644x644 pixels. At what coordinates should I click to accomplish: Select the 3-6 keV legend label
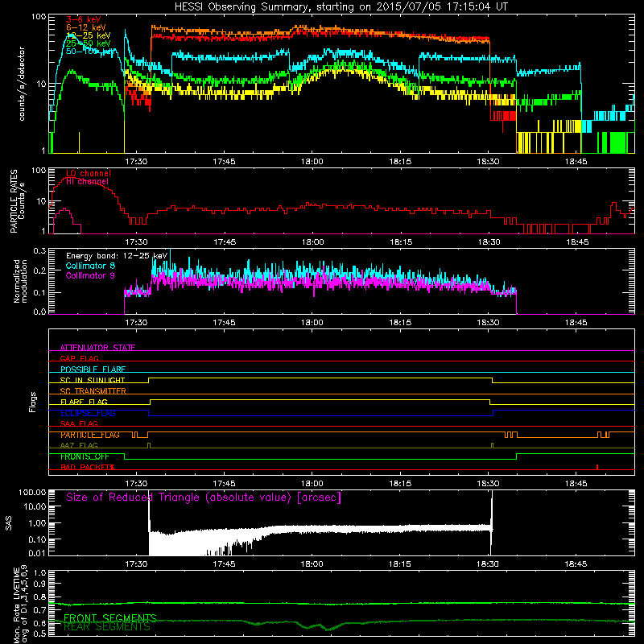tap(84, 19)
